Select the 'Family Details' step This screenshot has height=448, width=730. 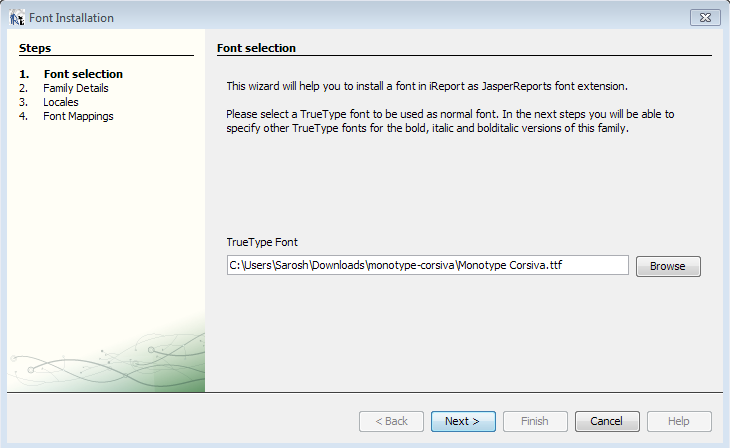pos(75,88)
